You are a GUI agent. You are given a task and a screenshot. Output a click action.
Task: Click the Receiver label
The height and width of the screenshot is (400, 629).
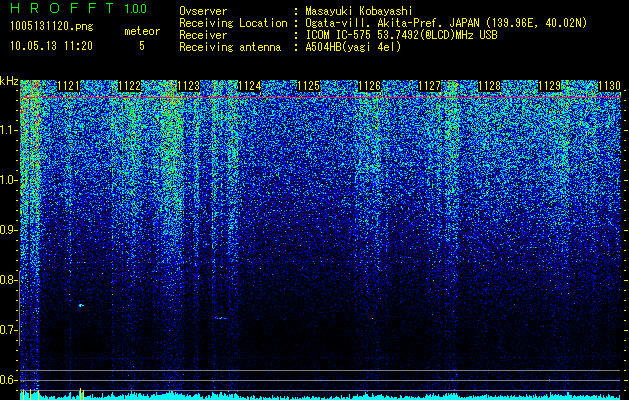click(x=203, y=35)
